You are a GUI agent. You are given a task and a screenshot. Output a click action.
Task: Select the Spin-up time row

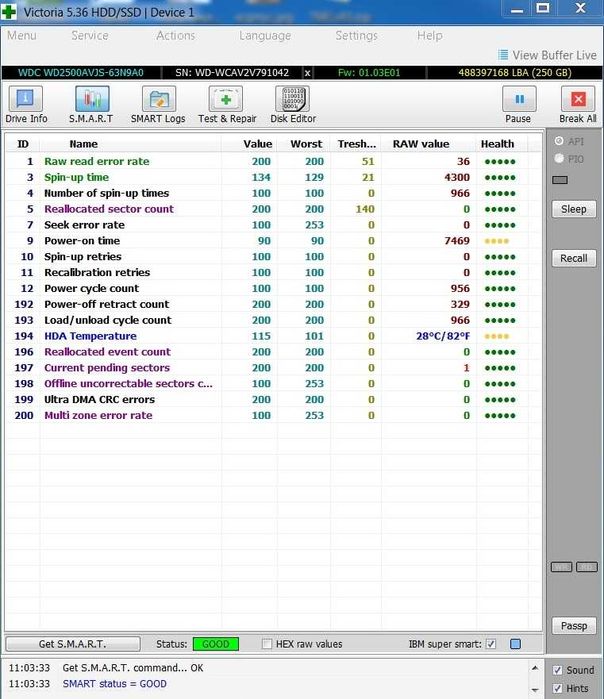(274, 177)
